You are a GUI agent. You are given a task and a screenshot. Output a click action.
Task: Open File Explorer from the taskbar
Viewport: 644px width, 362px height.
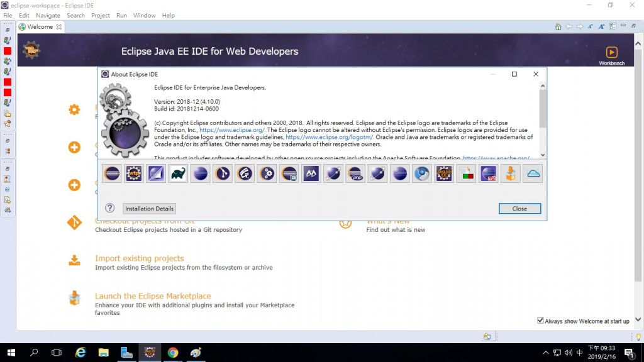tap(104, 353)
